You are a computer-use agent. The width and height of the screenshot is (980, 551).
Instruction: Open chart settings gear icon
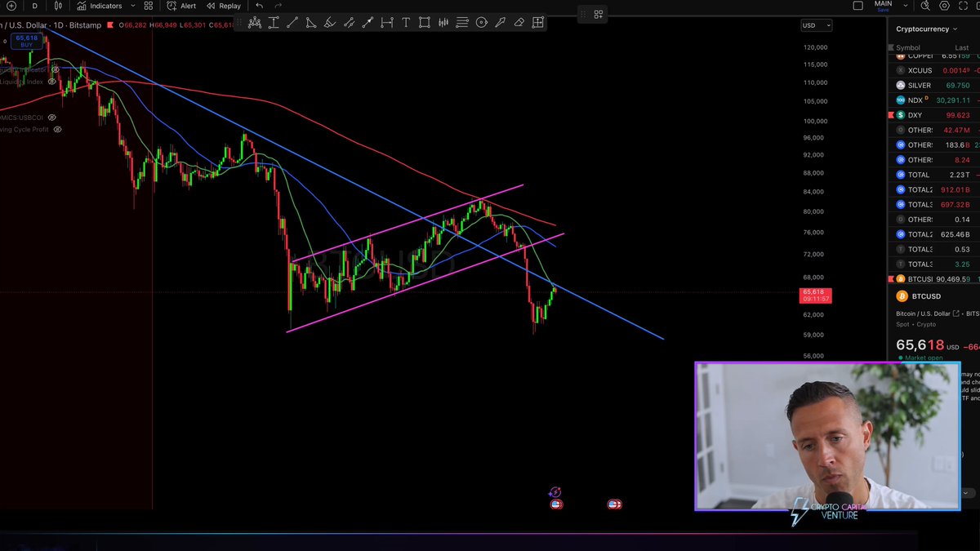945,6
